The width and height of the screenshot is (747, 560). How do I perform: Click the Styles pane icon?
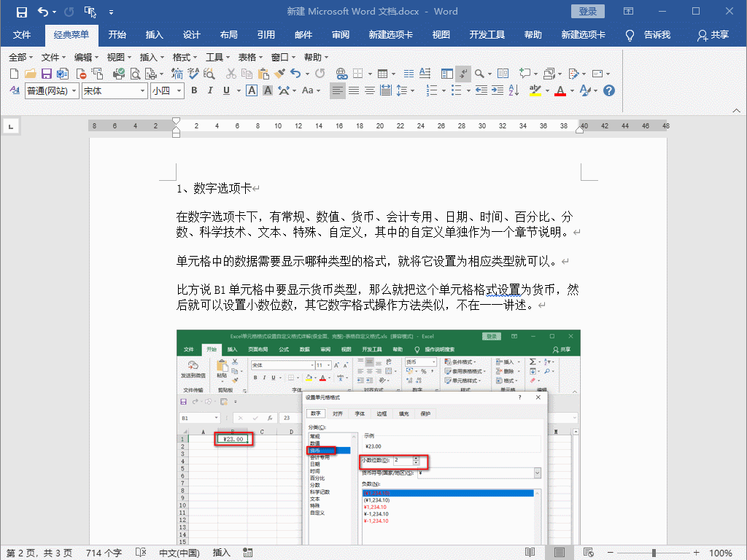pyautogui.click(x=15, y=90)
